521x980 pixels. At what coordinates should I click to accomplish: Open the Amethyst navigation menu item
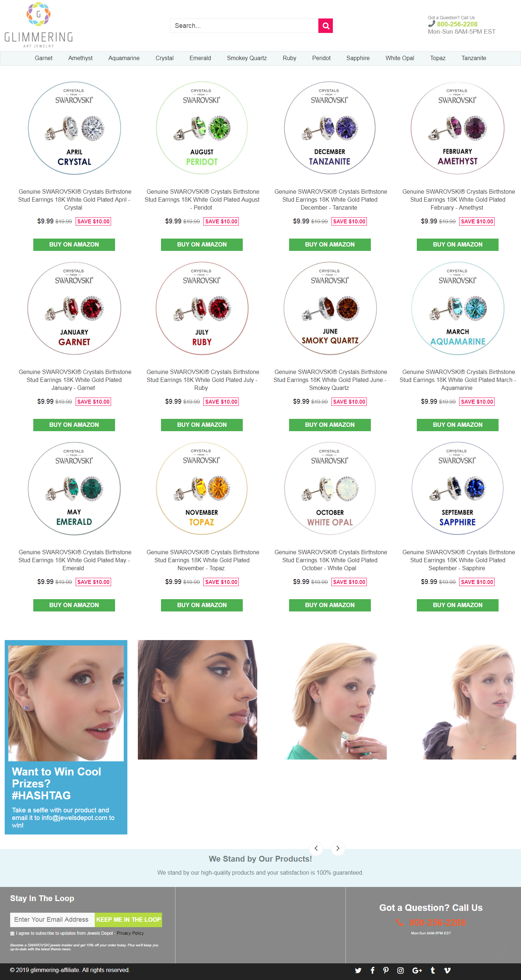click(80, 58)
